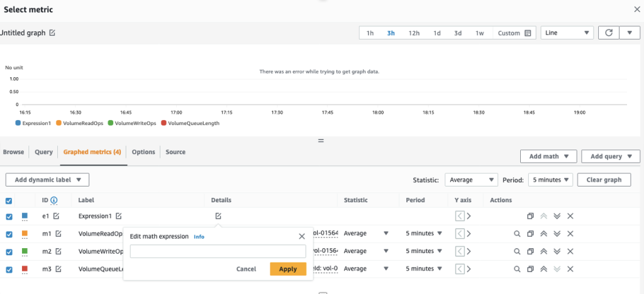Refresh the graph data
Viewport: 644px width, 294px height.
[609, 33]
